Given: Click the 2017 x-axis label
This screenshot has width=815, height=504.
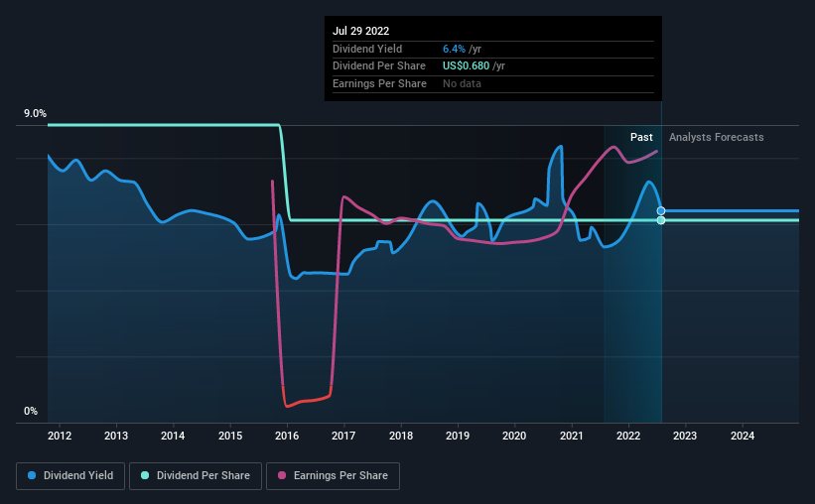Looking at the screenshot, I should pyautogui.click(x=343, y=436).
